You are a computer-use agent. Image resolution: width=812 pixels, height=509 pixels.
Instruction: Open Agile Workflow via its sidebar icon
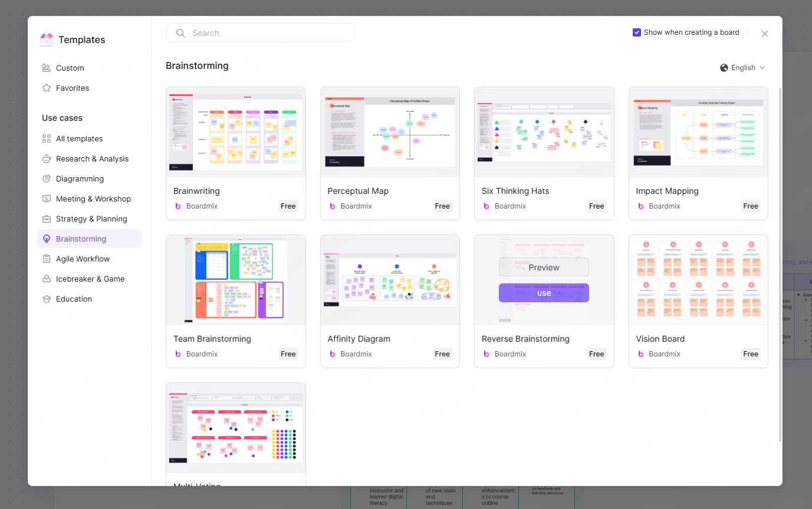tap(47, 259)
